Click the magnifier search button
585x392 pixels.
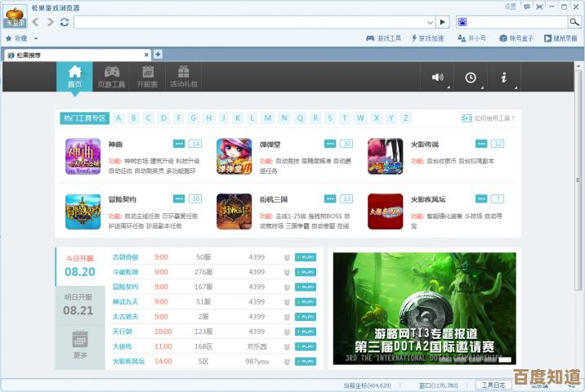(574, 22)
